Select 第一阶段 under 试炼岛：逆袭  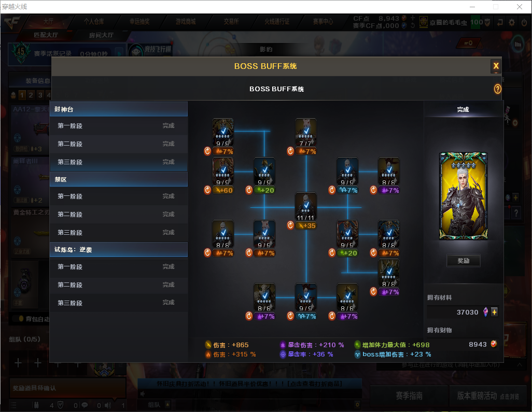tap(119, 267)
